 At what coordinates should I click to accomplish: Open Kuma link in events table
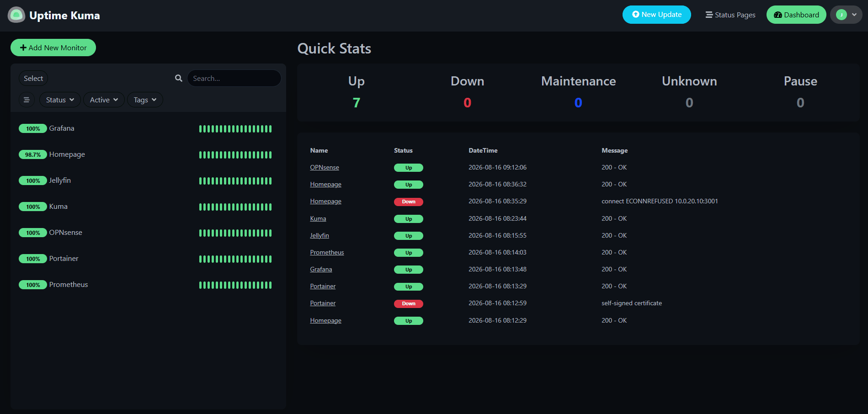click(318, 218)
